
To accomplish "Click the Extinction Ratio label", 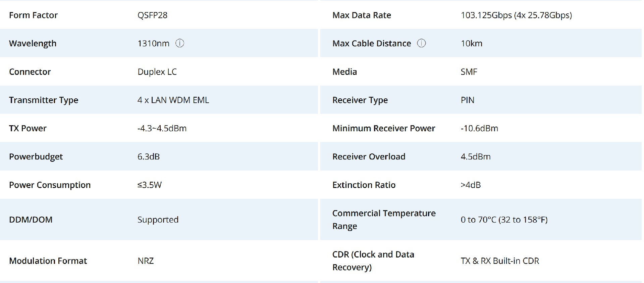I will [x=364, y=185].
